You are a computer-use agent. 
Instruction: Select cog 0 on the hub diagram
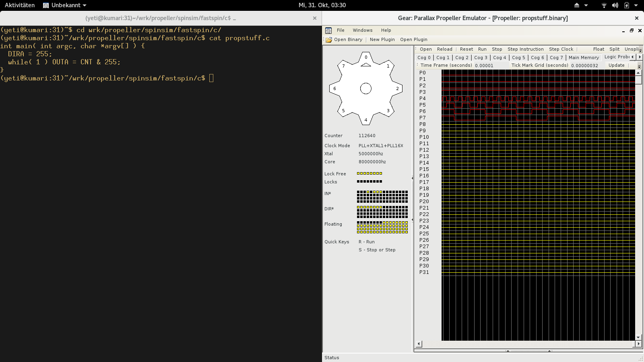coord(366,57)
